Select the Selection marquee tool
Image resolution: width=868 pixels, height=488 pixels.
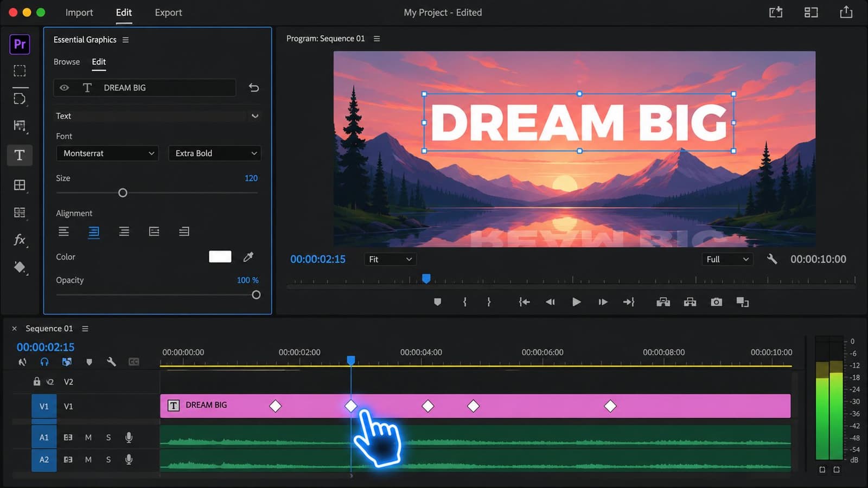click(x=20, y=70)
